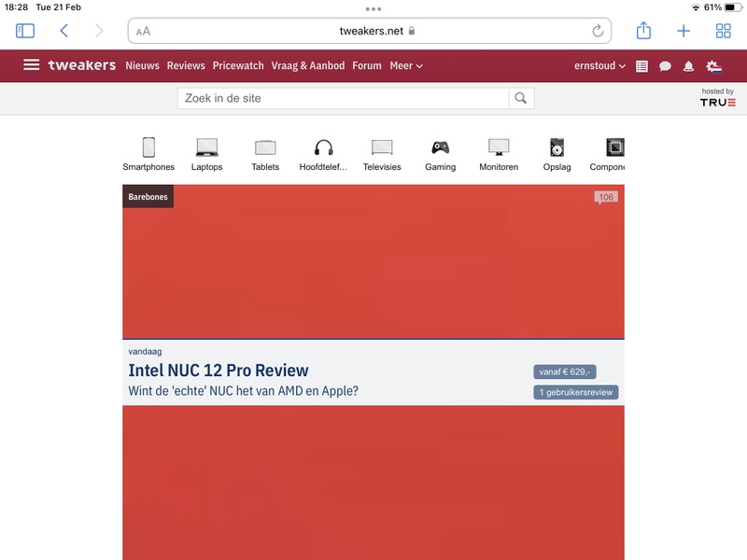This screenshot has height=560, width=747.
Task: Open the Nieuws section
Action: pos(143,65)
